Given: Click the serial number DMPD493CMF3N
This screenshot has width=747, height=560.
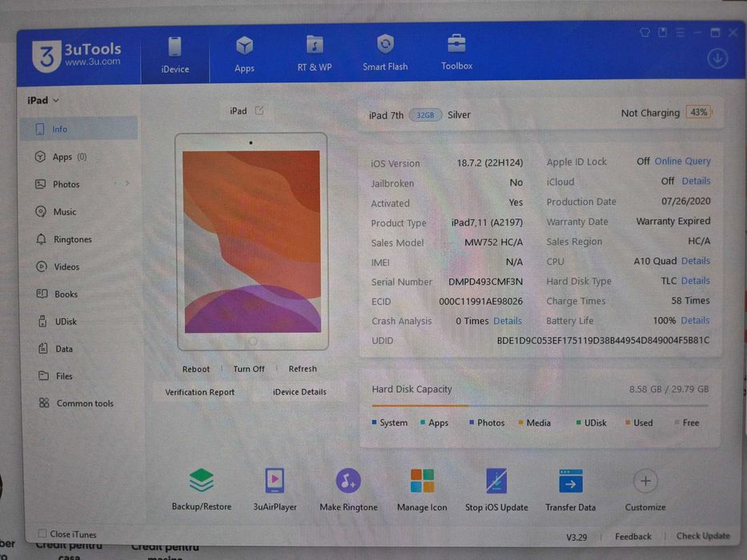Looking at the screenshot, I should 485,282.
